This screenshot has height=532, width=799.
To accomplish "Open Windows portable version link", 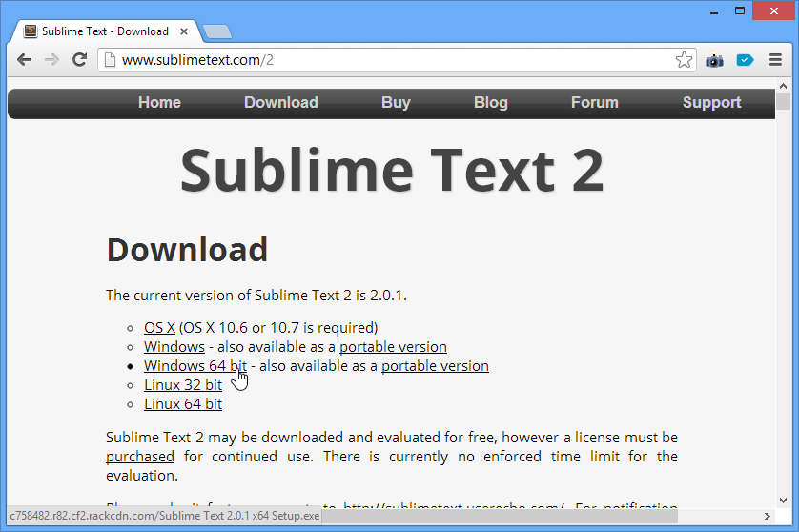I will pyautogui.click(x=393, y=347).
